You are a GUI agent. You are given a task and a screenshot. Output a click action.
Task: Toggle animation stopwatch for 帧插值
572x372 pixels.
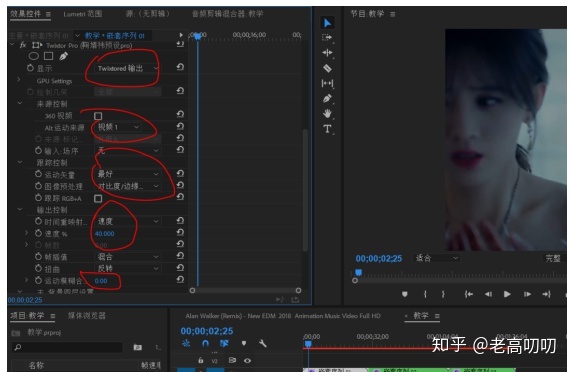coord(38,256)
